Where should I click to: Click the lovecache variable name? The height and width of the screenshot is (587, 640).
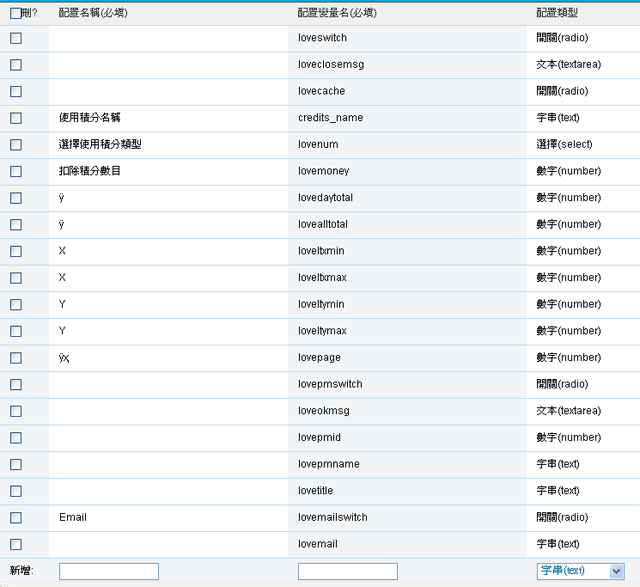(x=322, y=91)
